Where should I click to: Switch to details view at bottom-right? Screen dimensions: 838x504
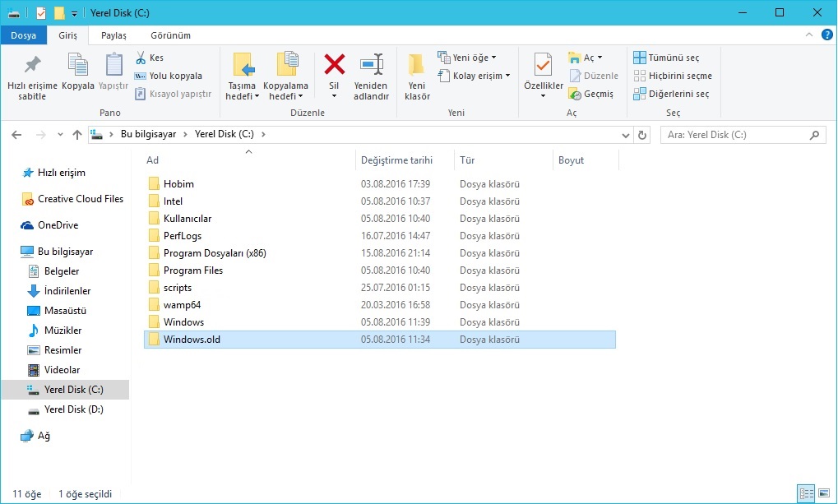point(806,493)
